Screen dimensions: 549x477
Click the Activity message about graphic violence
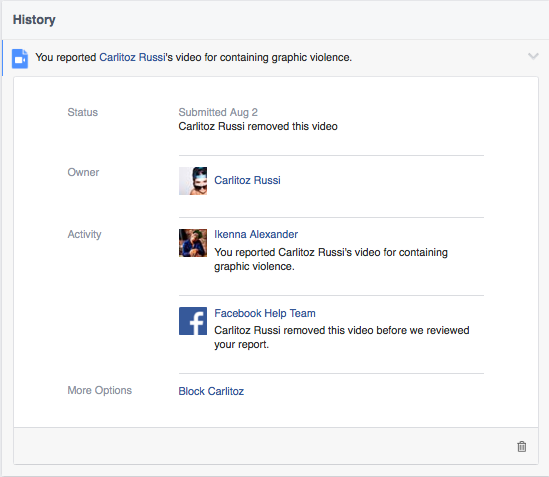click(331, 259)
